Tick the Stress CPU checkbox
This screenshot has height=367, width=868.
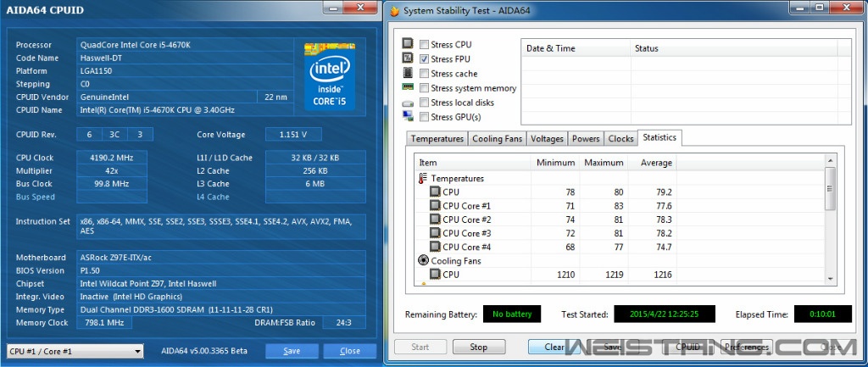tap(424, 45)
